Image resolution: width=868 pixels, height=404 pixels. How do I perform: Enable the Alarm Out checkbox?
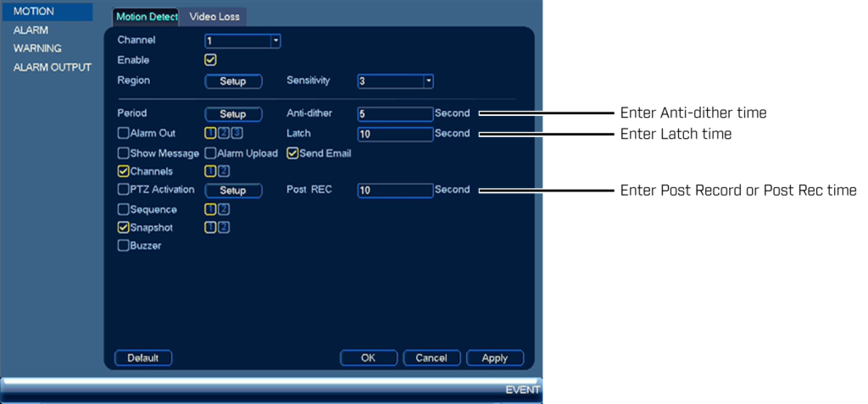click(124, 133)
